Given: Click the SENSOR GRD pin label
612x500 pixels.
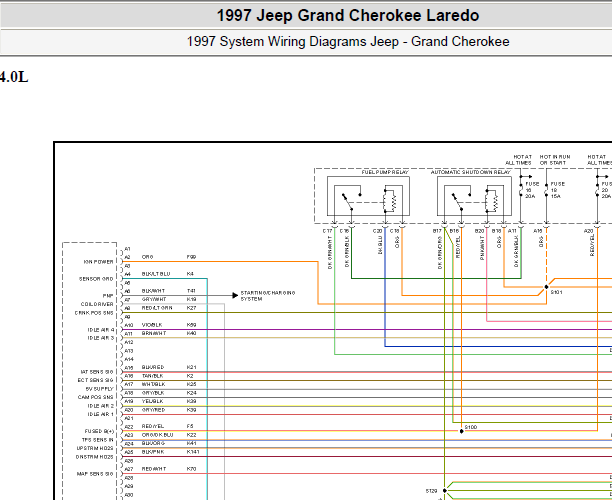Looking at the screenshot, I should (x=96, y=279).
